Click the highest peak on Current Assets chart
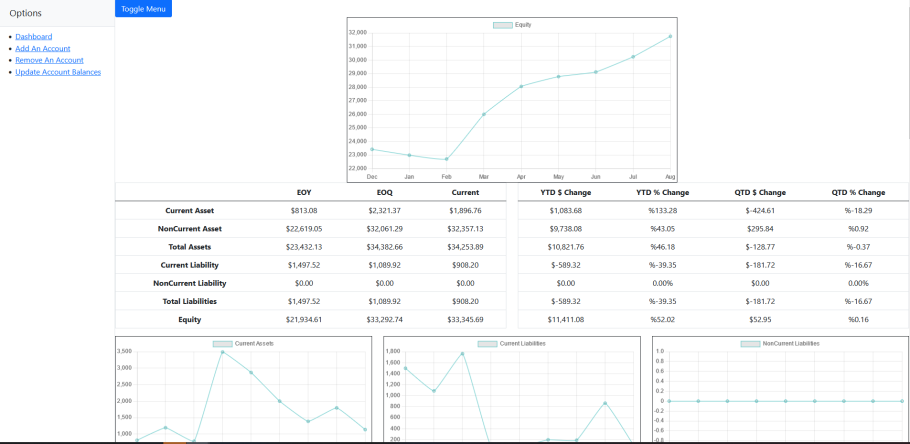Image resolution: width=910 pixels, height=444 pixels. pyautogui.click(x=222, y=352)
